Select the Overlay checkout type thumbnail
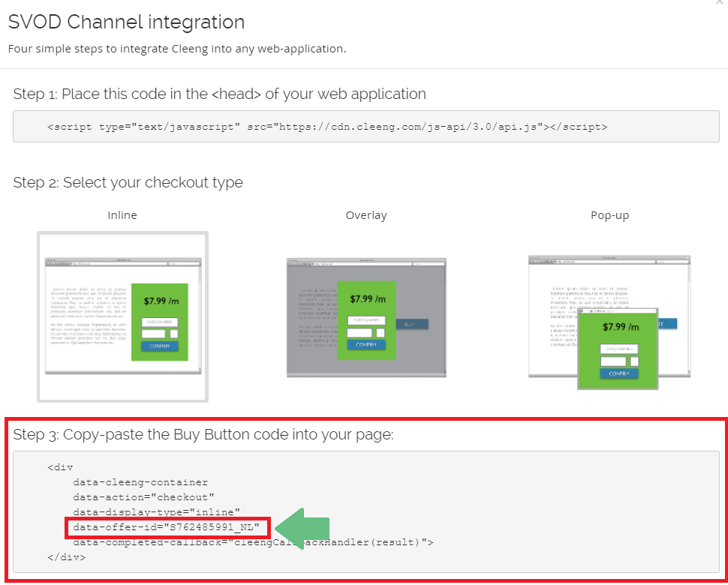This screenshot has height=585, width=728. click(x=366, y=317)
